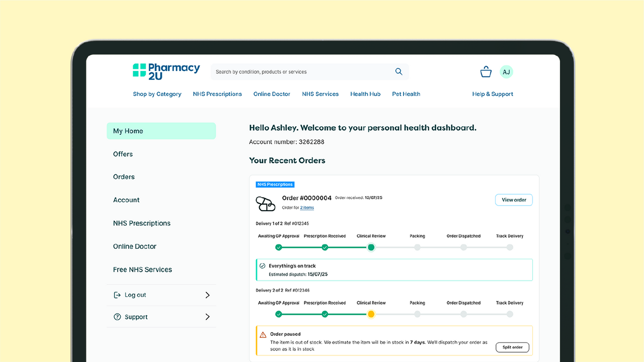644x362 pixels.
Task: Expand the Support chevron arrow
Action: (x=207, y=317)
